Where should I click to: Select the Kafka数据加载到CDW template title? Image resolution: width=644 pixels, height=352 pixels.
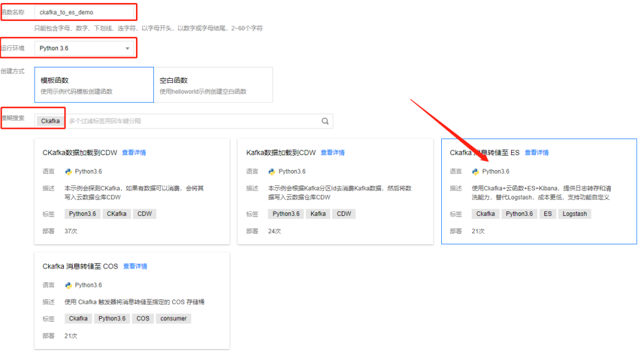(x=281, y=153)
